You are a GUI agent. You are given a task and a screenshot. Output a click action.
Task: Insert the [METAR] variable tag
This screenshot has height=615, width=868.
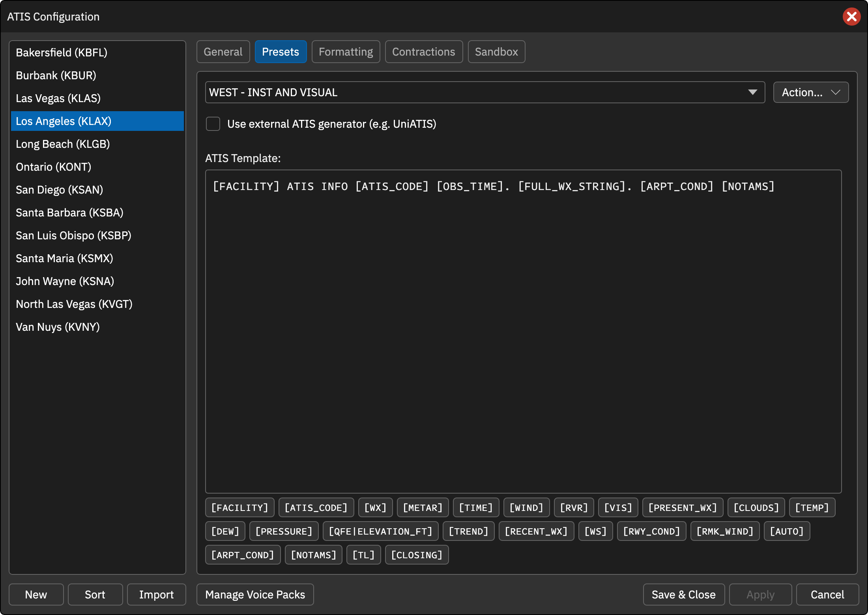click(x=423, y=507)
